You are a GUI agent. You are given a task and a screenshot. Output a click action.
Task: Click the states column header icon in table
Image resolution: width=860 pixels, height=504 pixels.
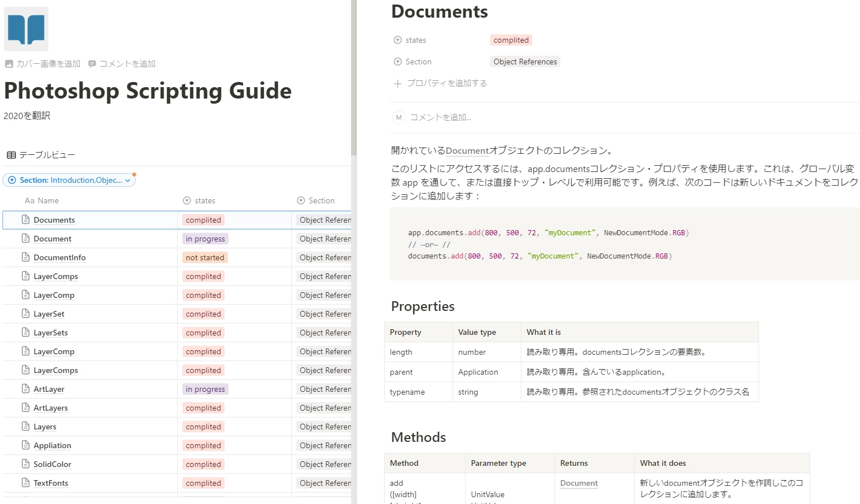click(187, 200)
